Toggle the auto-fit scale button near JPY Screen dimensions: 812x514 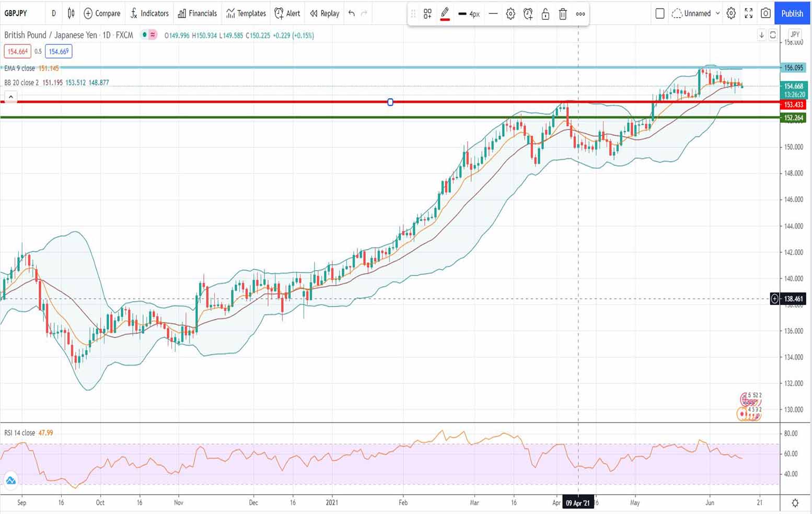pyautogui.click(x=773, y=35)
